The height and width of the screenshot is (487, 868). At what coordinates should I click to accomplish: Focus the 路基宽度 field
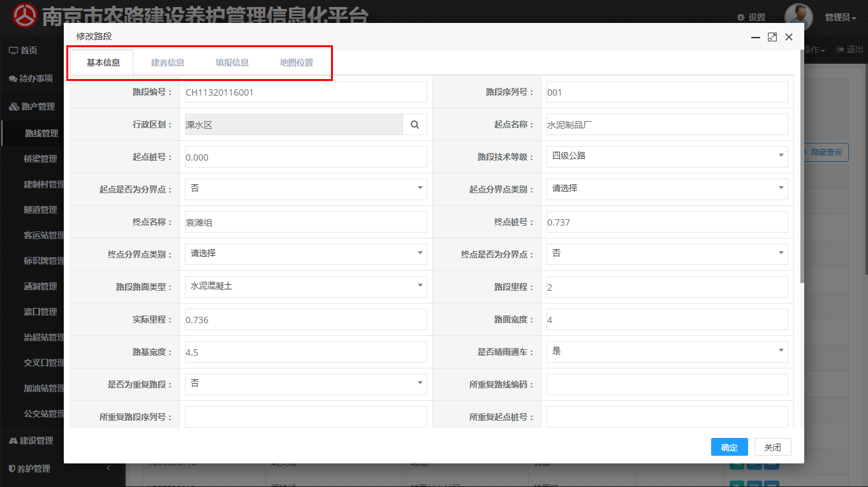click(x=305, y=352)
